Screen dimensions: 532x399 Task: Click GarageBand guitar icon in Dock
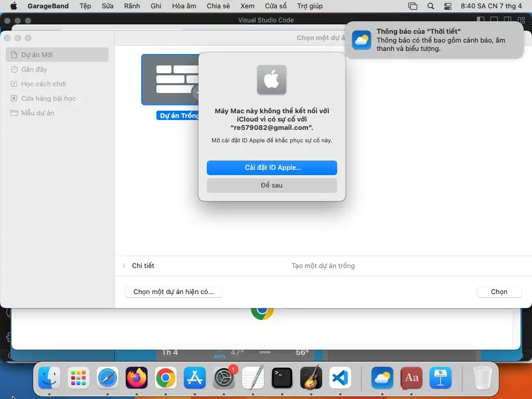(x=311, y=378)
